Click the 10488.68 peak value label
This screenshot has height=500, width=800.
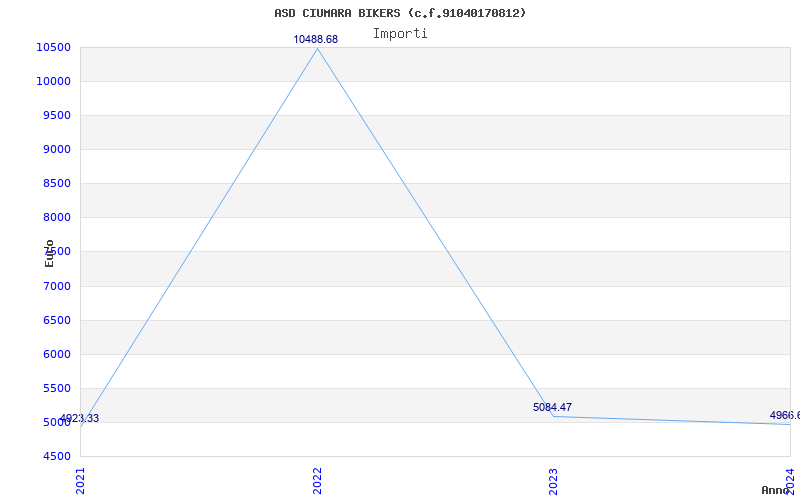315,39
